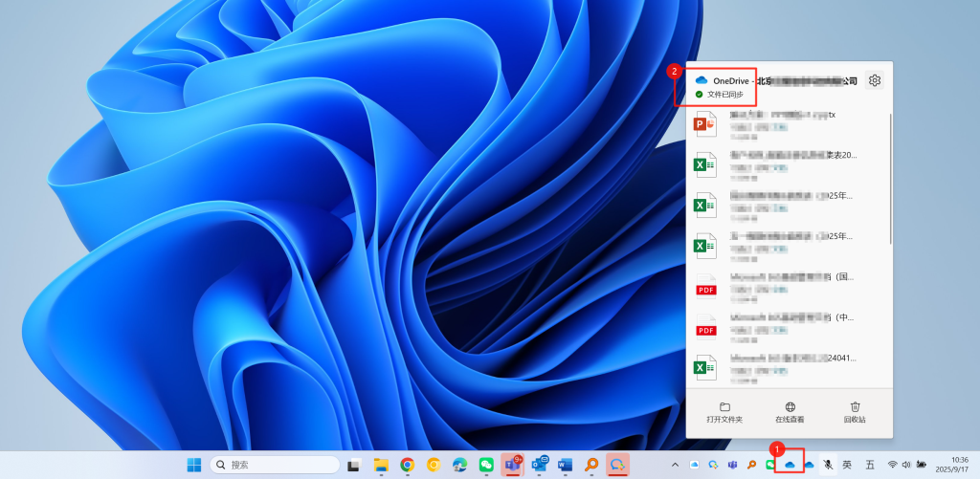Screen dimensions: 980x479
Task: Open File Explorer from the taskbar
Action: pos(380,465)
